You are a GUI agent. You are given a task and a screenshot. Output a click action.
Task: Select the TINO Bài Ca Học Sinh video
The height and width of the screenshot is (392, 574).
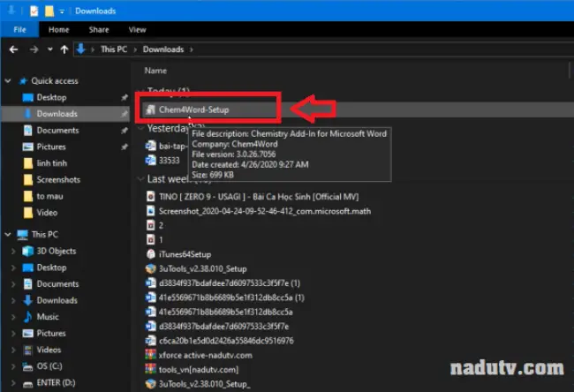[x=259, y=197]
